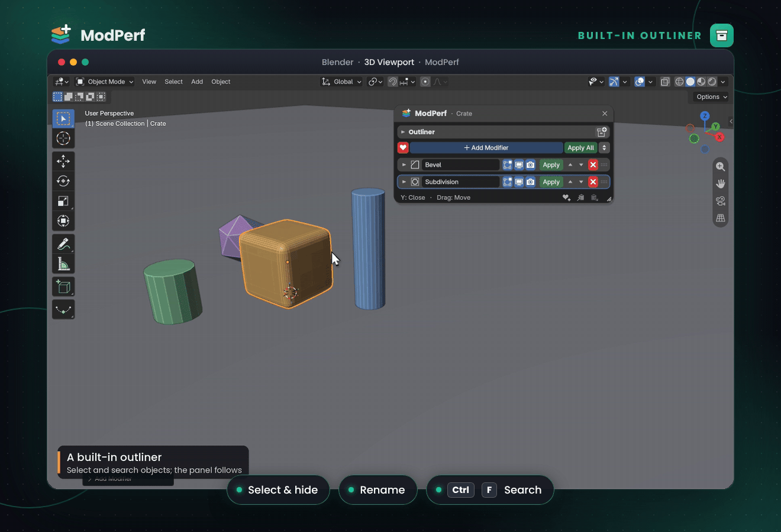Image resolution: width=781 pixels, height=532 pixels.
Task: Click the new-collection icon in the Outliner row
Action: [x=602, y=132]
